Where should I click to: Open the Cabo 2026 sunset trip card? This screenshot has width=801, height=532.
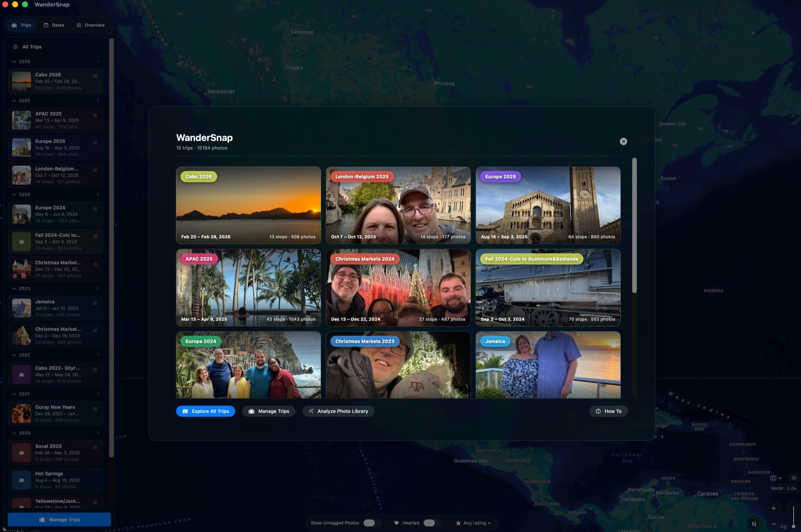[x=248, y=205]
